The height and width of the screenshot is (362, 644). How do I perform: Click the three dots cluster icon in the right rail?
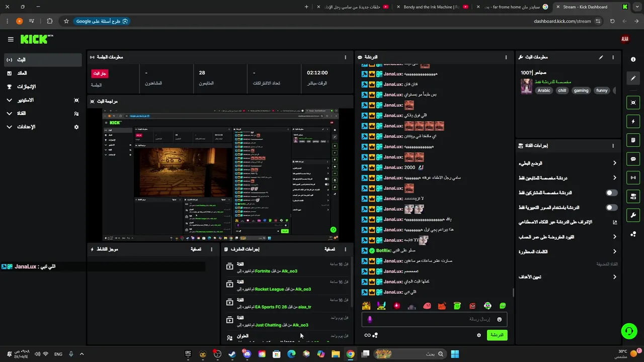pos(633,234)
